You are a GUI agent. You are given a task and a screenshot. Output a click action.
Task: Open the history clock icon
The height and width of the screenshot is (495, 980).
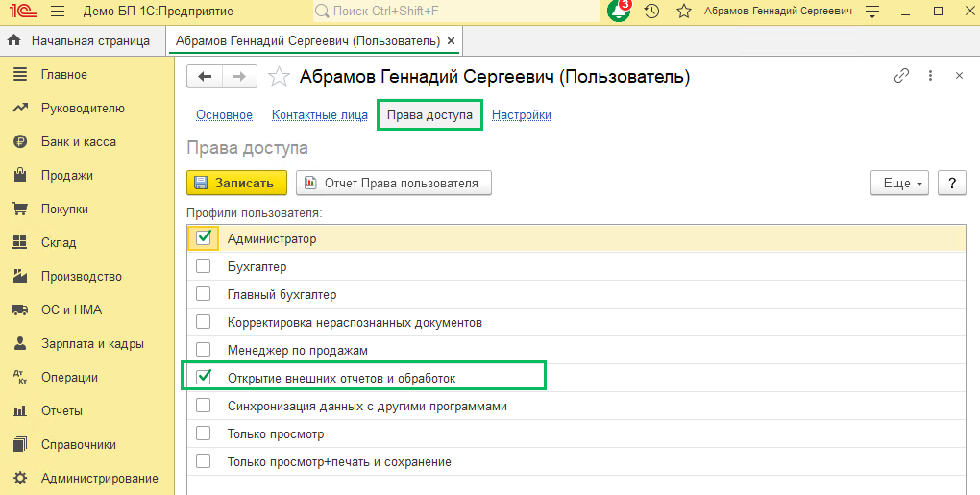pyautogui.click(x=651, y=12)
